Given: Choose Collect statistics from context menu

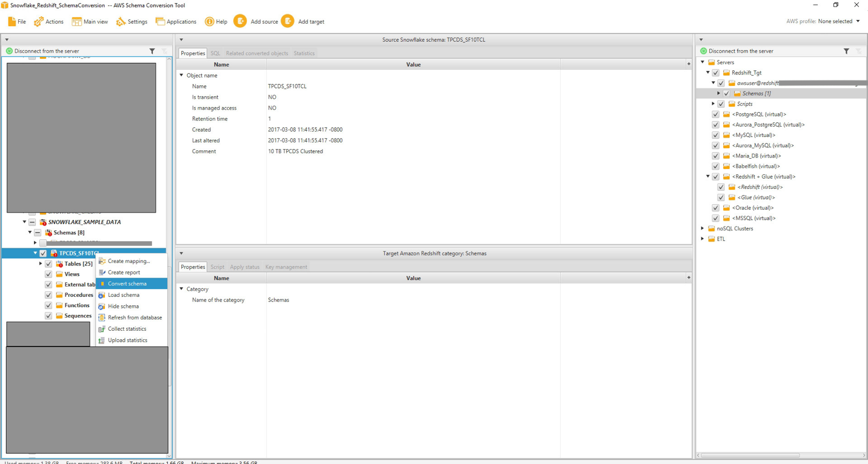Looking at the screenshot, I should [132, 329].
